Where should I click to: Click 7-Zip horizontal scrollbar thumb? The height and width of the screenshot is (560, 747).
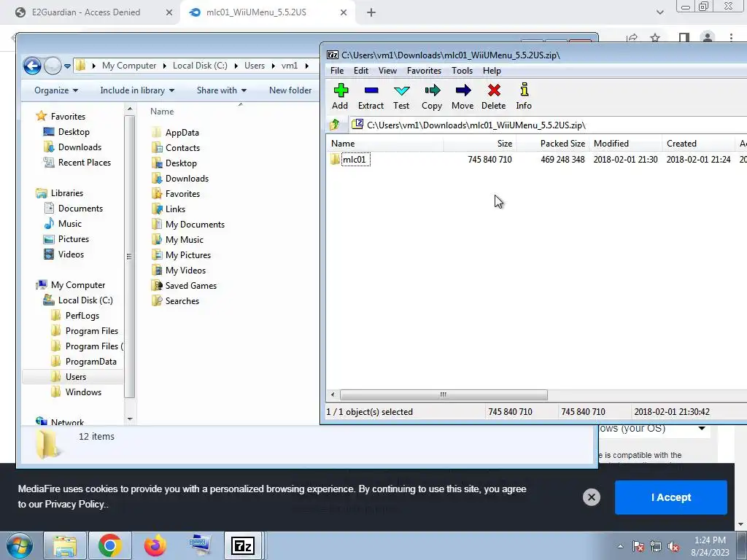[x=444, y=394]
